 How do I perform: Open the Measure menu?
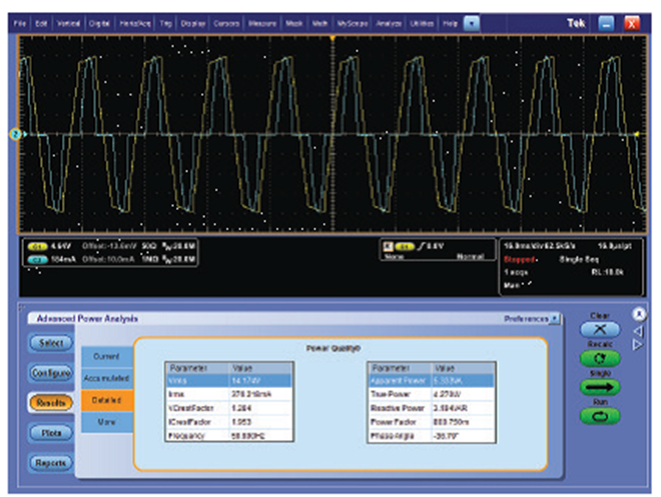pyautogui.click(x=262, y=21)
